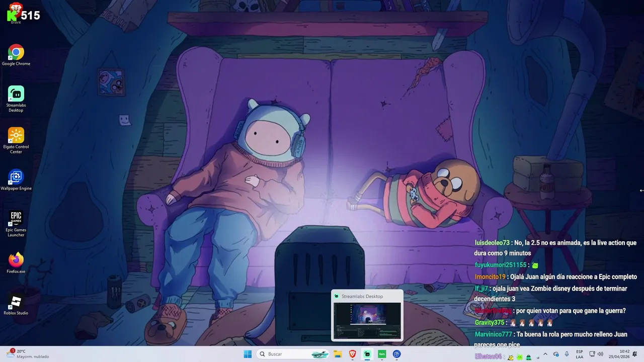Launch Streamlabs Desktop from desktop icon

16,99
